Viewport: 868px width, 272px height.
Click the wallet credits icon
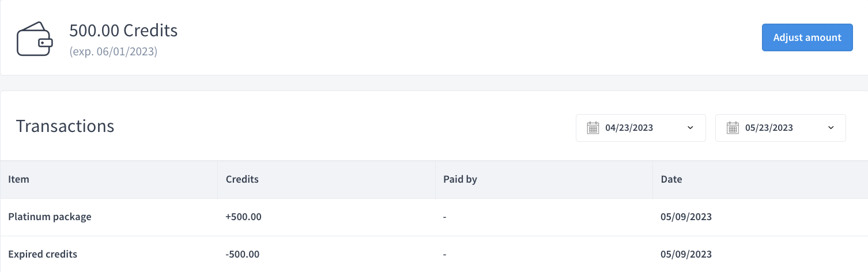click(35, 39)
